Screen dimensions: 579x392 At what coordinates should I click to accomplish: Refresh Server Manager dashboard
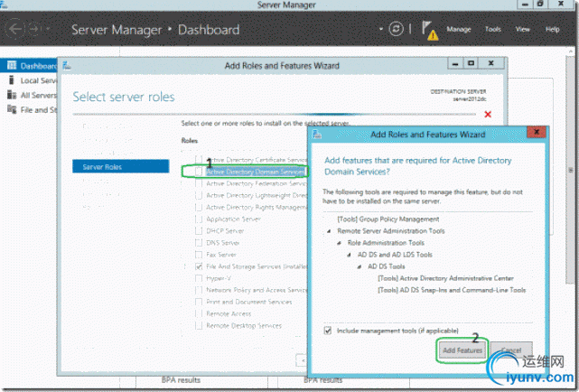[396, 29]
